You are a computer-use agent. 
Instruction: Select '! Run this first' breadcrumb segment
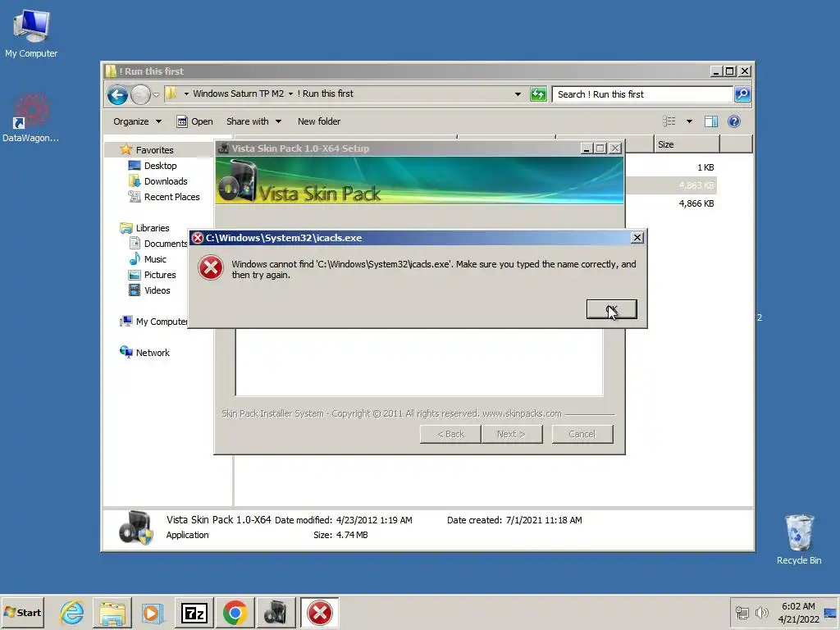[325, 94]
